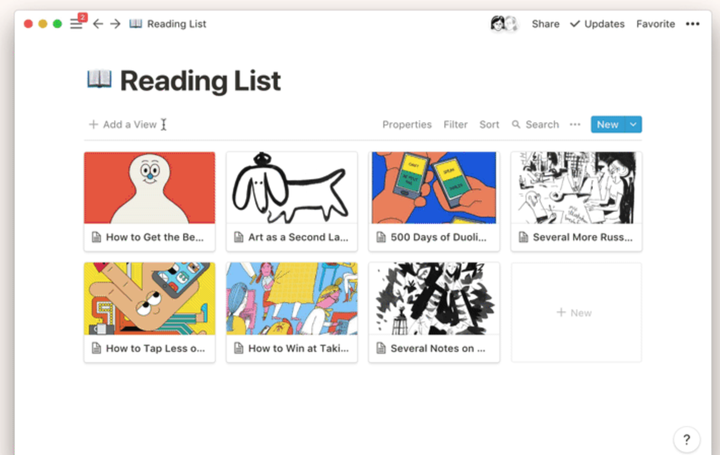Open the "500 Days of Duoli..." card

pos(433,201)
